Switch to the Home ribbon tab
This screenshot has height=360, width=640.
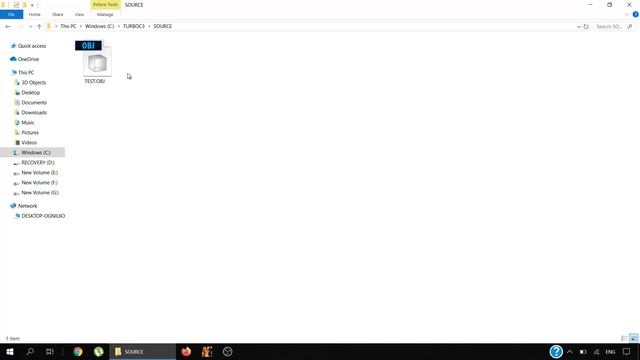click(x=35, y=14)
